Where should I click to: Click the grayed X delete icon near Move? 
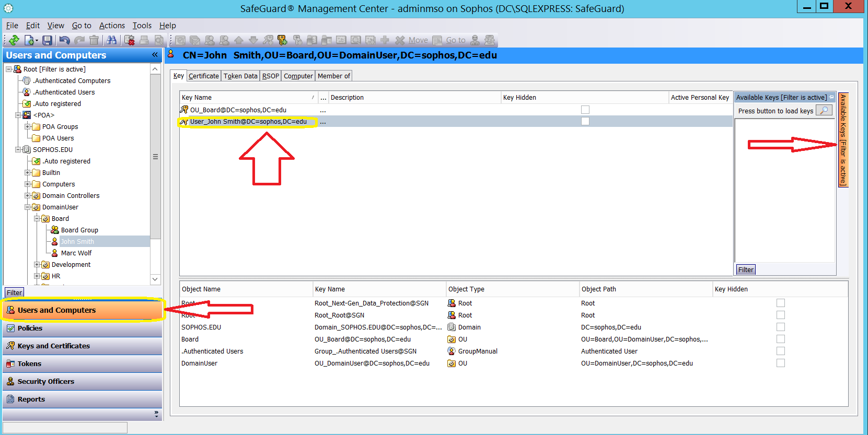coord(400,40)
